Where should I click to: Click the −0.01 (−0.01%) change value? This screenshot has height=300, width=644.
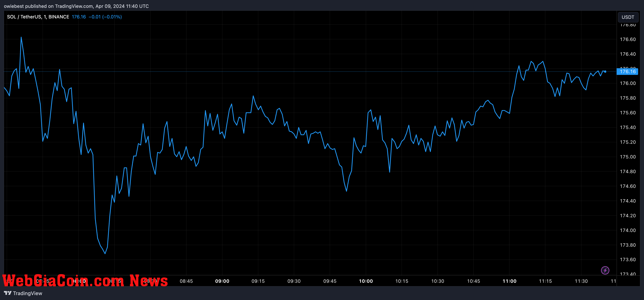(x=105, y=17)
